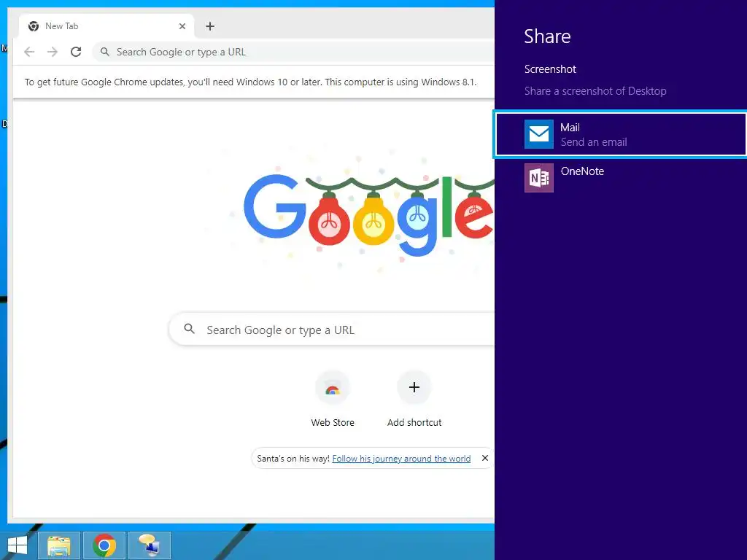Viewport: 747px width, 560px height.
Task: Follow his journey around the world link
Action: pyautogui.click(x=401, y=459)
